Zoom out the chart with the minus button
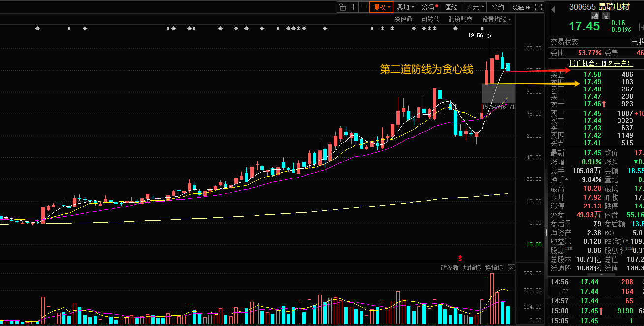This screenshot has width=644, height=326. point(364,7)
